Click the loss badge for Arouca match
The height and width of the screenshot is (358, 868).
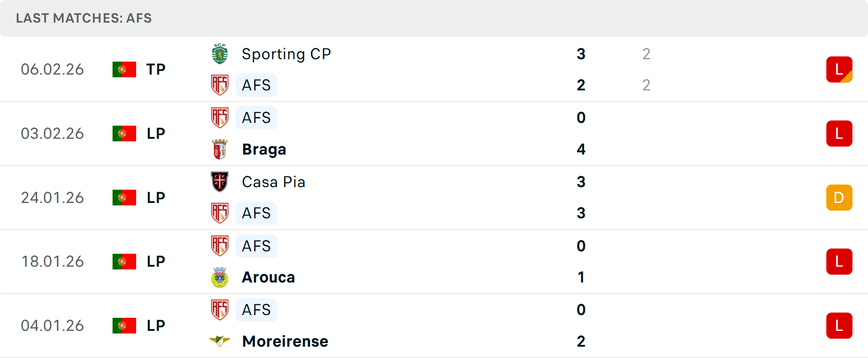point(839,261)
